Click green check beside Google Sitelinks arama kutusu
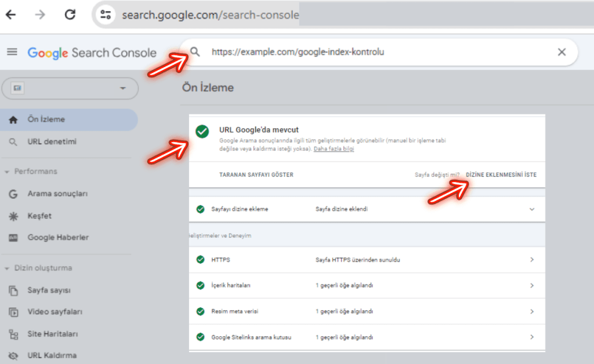 click(x=200, y=337)
